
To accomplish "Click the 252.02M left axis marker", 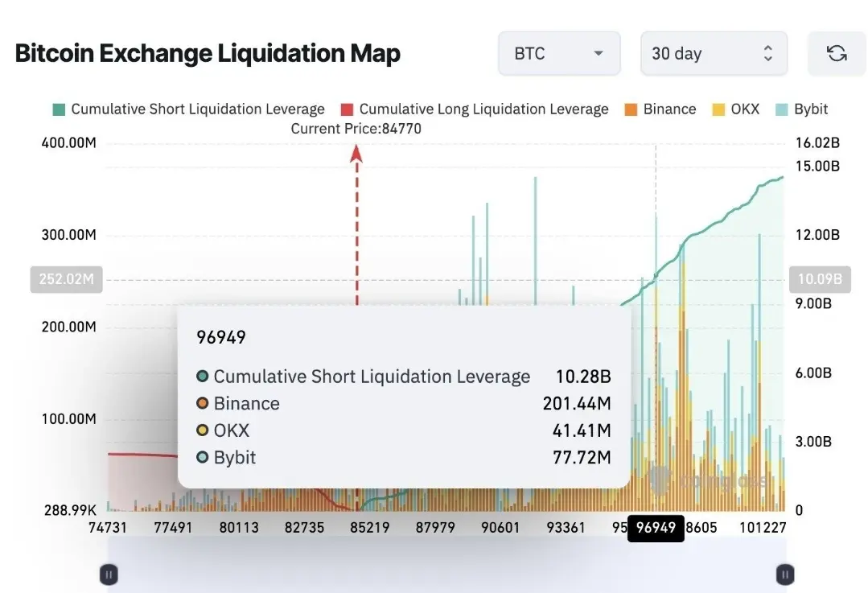I will [x=67, y=279].
